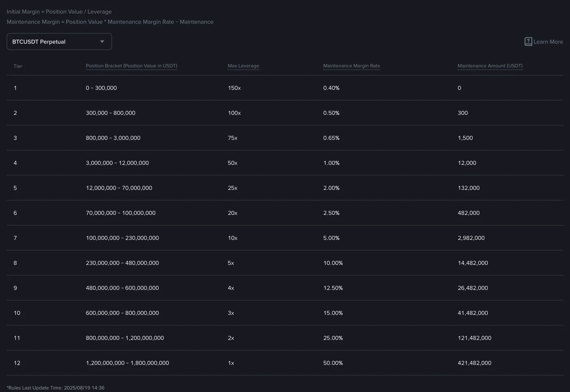The height and width of the screenshot is (392, 570).
Task: Select the 75x leverage cell
Action: point(232,138)
